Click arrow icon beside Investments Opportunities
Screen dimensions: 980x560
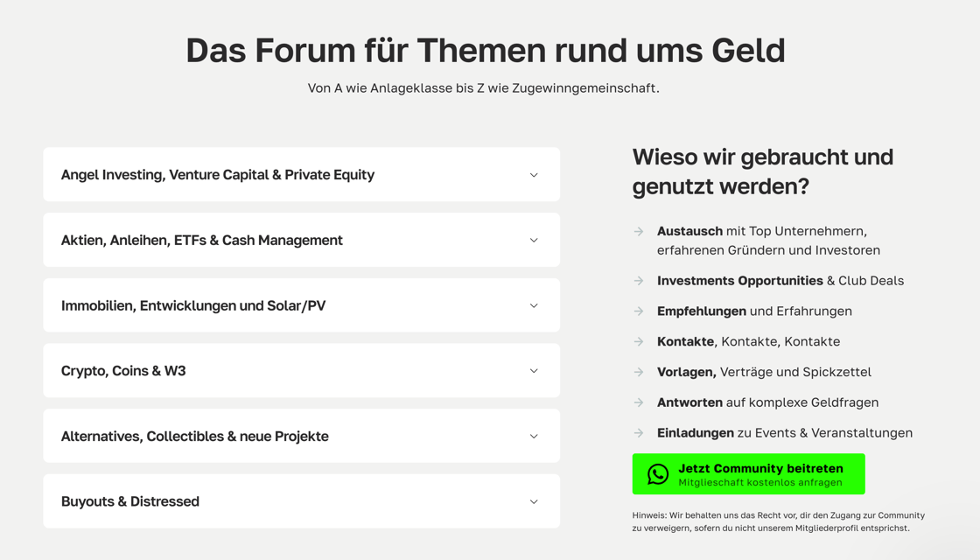click(x=639, y=281)
